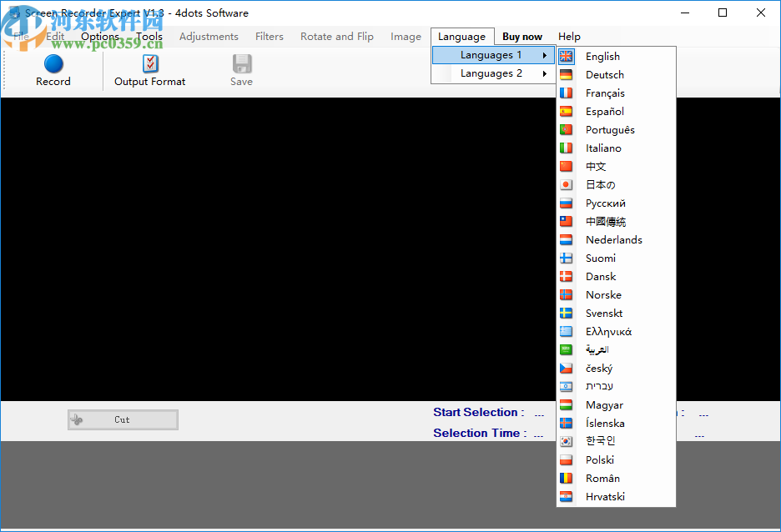Open the Filters menu
Viewport: 781px width, 532px height.
[270, 37]
